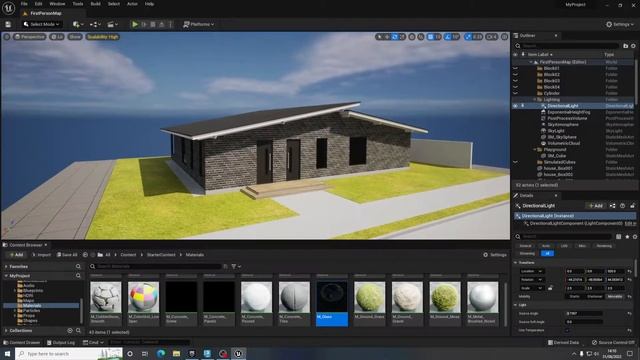Click the green Play button
This screenshot has width=640, height=360.
135,24
